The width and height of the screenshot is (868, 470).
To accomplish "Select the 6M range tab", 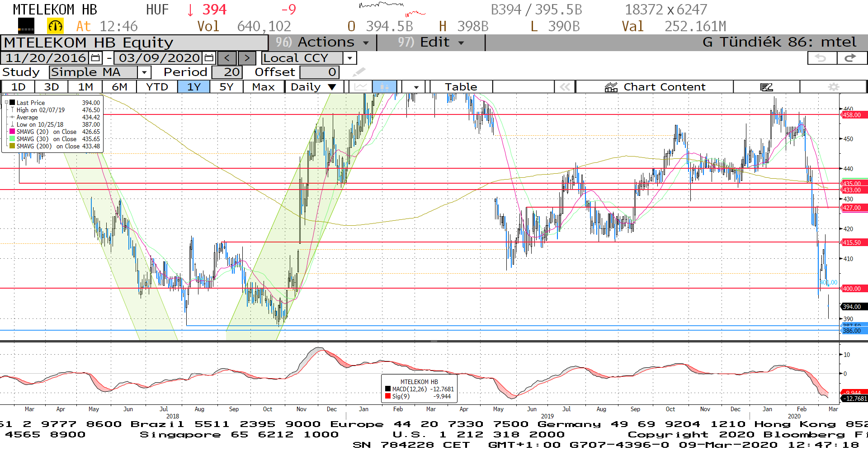I will point(119,87).
